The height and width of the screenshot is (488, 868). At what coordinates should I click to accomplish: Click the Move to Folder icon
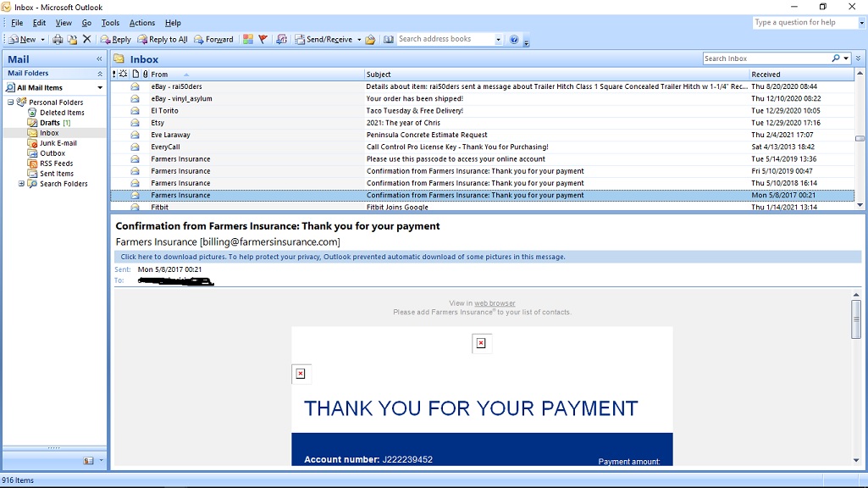point(72,39)
